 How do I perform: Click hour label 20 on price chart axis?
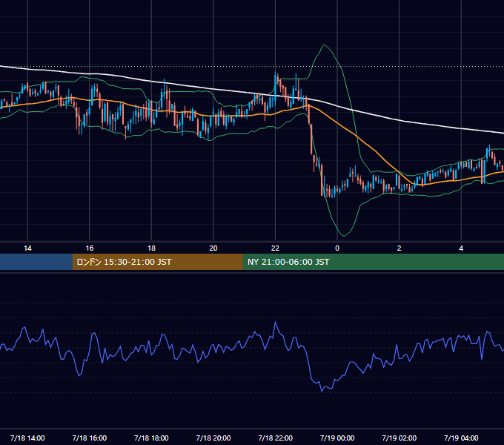tap(213, 248)
